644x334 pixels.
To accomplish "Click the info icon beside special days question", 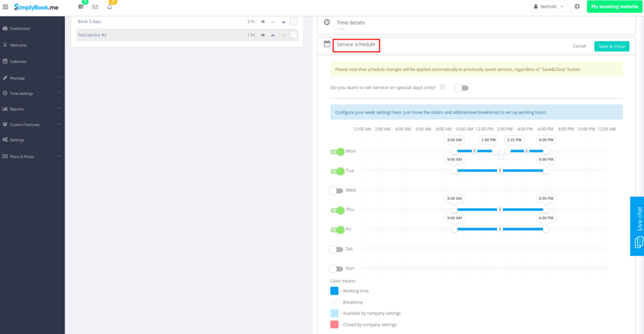I will coord(442,87).
